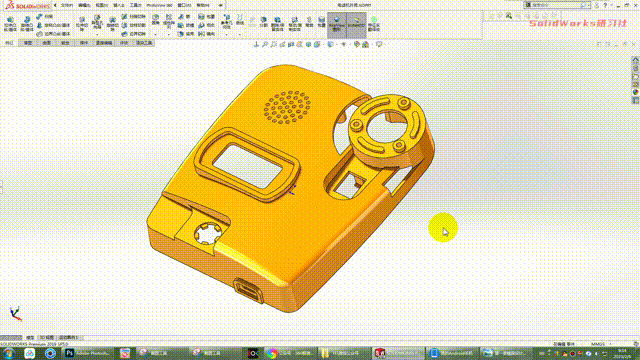
Task: Switch to the Sketch (草图) tab
Action: tap(28, 42)
